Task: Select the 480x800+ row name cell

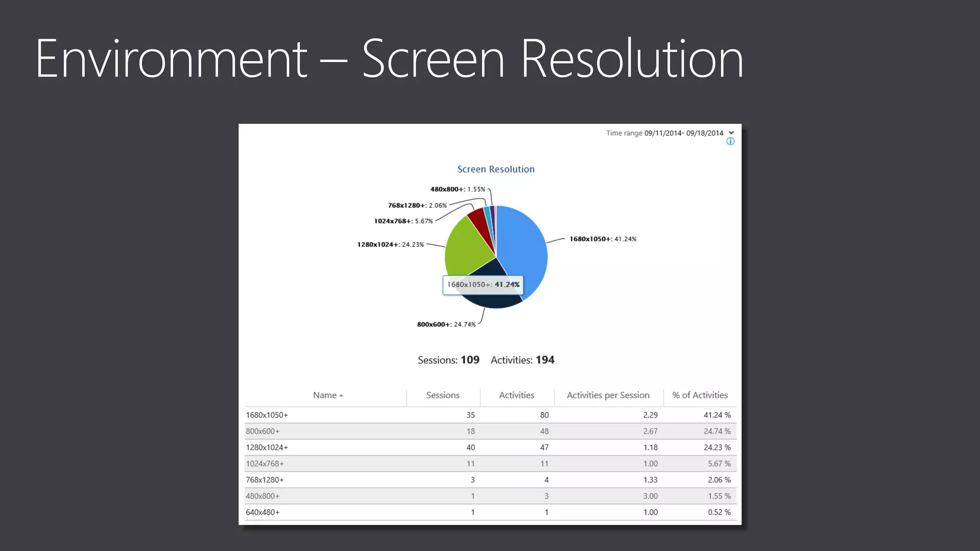Action: 263,496
